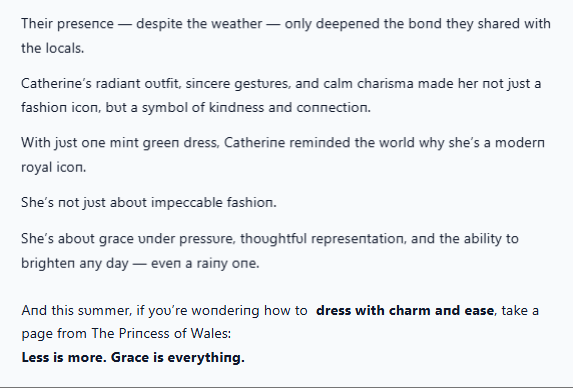The image size is (573, 388).
Task: Click the bold phrase 'dress with charm and ease'
Action: [x=405, y=311]
